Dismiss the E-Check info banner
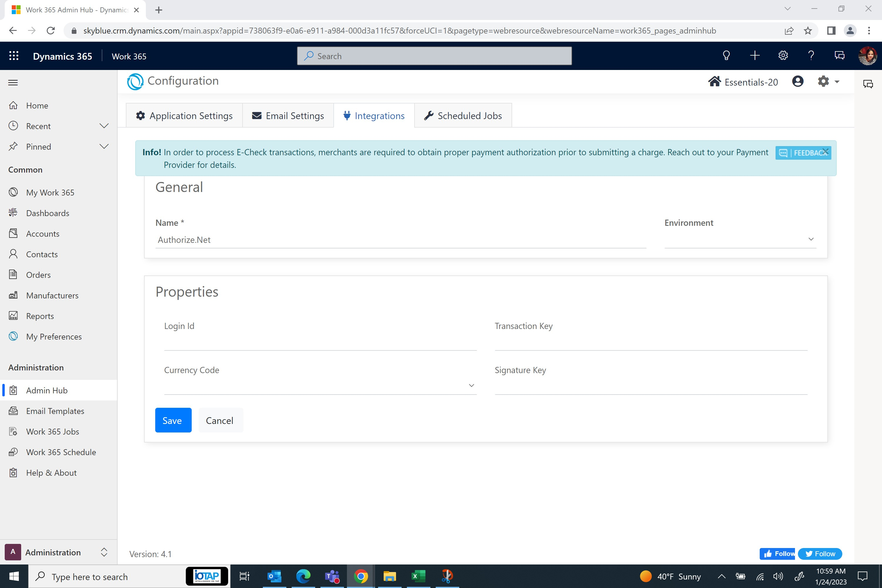This screenshot has width=882, height=588. coord(825,151)
